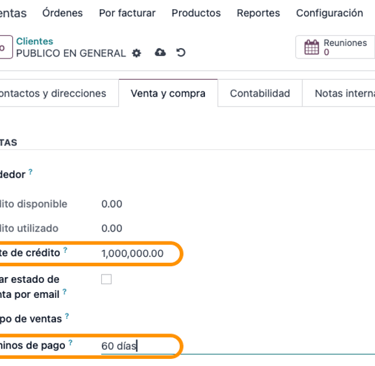Screen dimensions: 375x366
Task: Open the Contactos y direcciones tab
Action: [x=53, y=93]
